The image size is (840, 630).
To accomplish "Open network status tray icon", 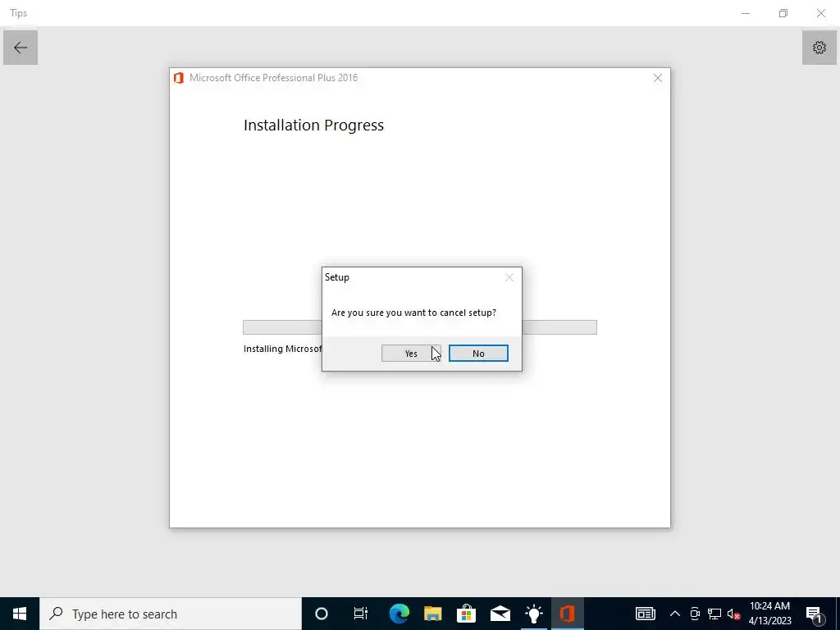I will coord(714,614).
